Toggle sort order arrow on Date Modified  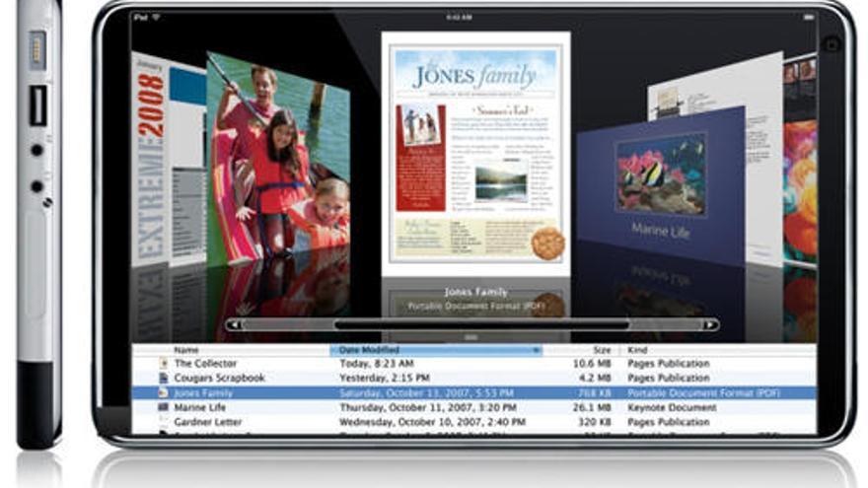536,350
